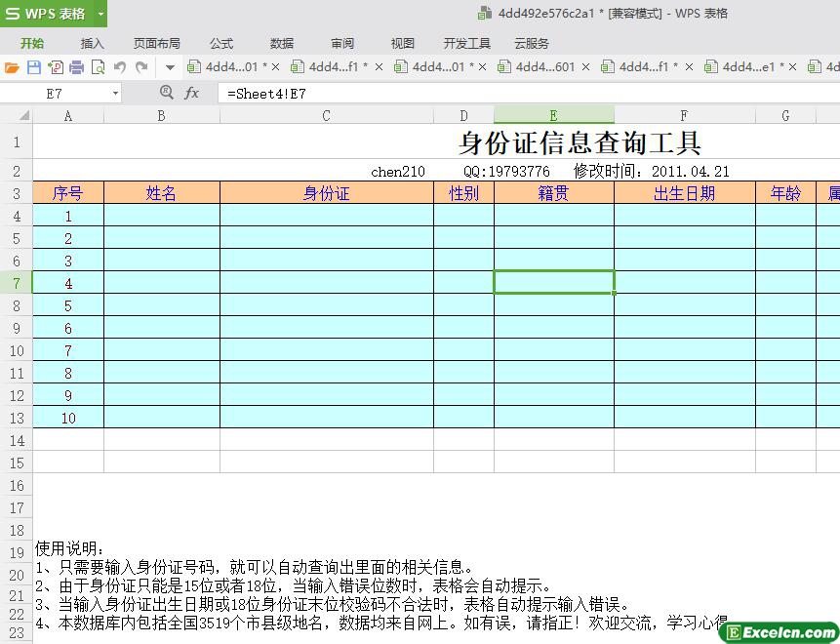Expand the quick access toolbar dropdown arrow

tap(170, 67)
